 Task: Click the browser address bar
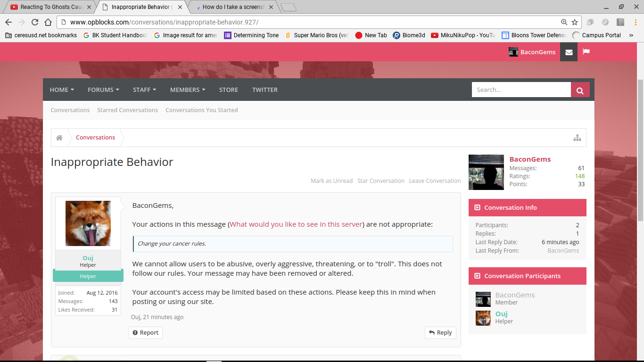[311, 22]
